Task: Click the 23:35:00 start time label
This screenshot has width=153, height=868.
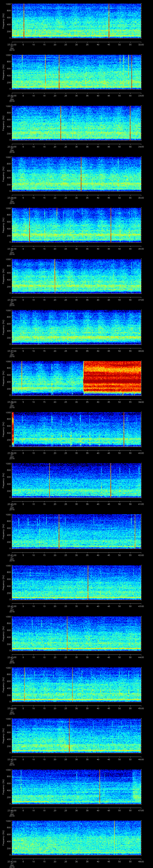Action: (x=12, y=249)
